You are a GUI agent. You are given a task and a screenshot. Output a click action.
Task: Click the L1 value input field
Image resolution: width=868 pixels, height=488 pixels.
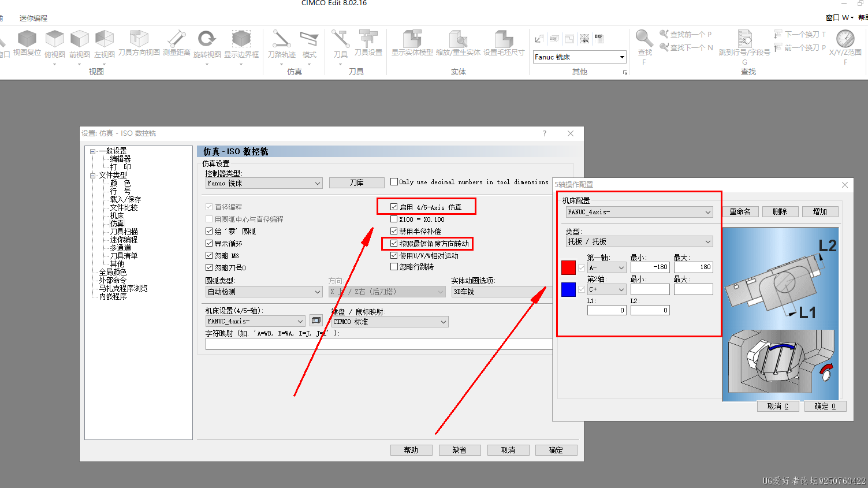click(606, 310)
